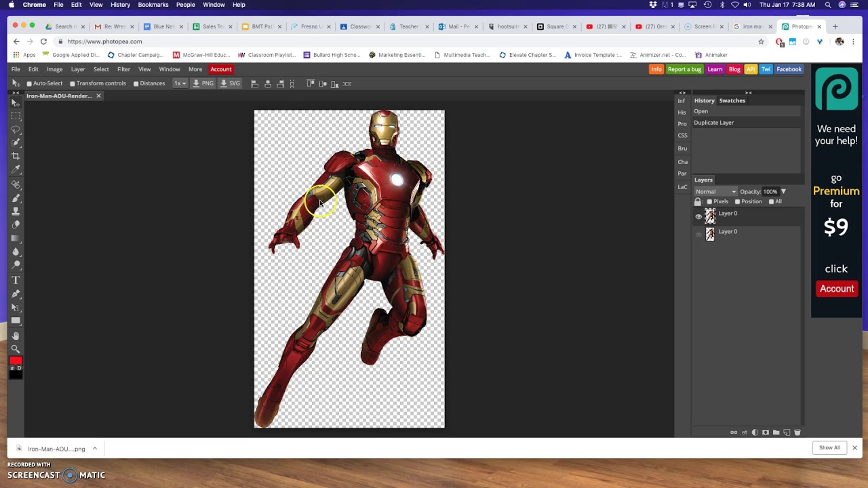Select the Lasso tool
This screenshot has width=868, height=488.
pyautogui.click(x=16, y=129)
